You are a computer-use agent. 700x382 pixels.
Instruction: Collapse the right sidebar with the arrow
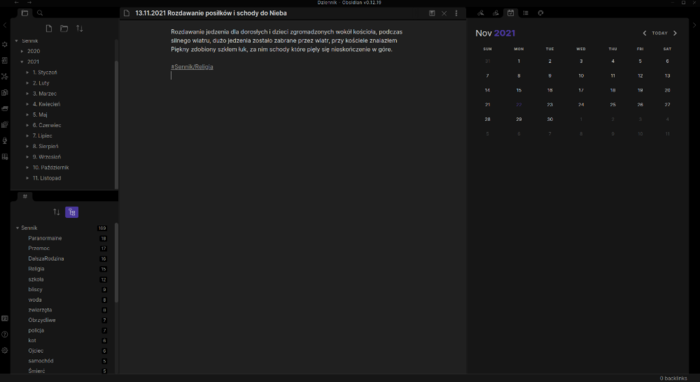point(695,25)
